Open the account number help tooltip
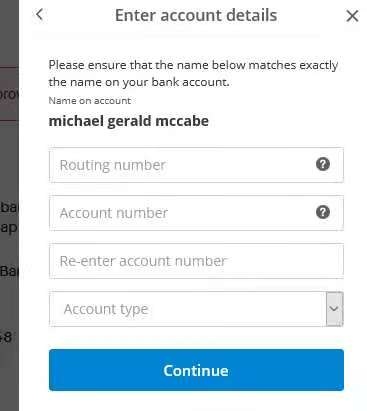The width and height of the screenshot is (367, 411). pos(323,212)
